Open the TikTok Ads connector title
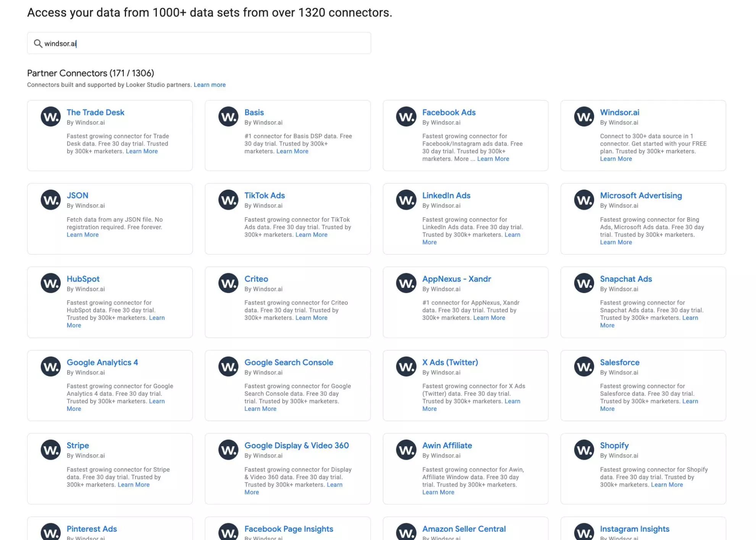 [264, 196]
